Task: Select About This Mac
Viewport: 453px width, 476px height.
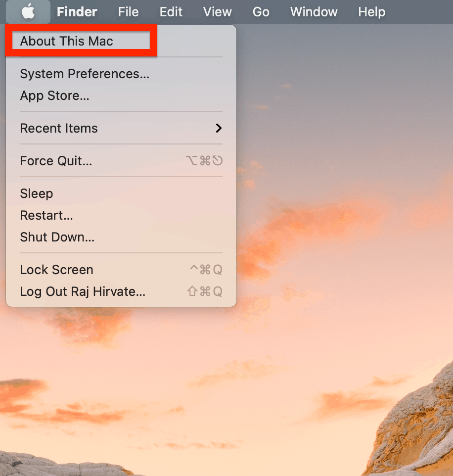Action: [x=67, y=41]
